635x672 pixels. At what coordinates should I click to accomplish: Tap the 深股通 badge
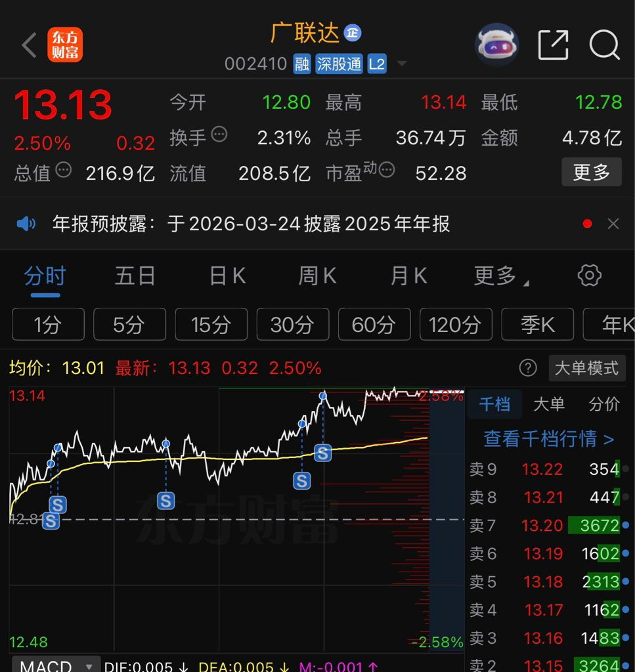(x=339, y=64)
